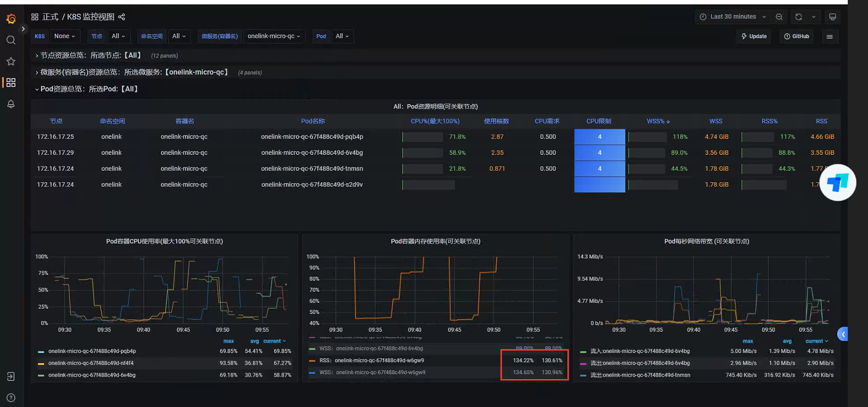Toggle RSS w6gw9 memory series
This screenshot has height=407, width=868.
click(x=372, y=360)
